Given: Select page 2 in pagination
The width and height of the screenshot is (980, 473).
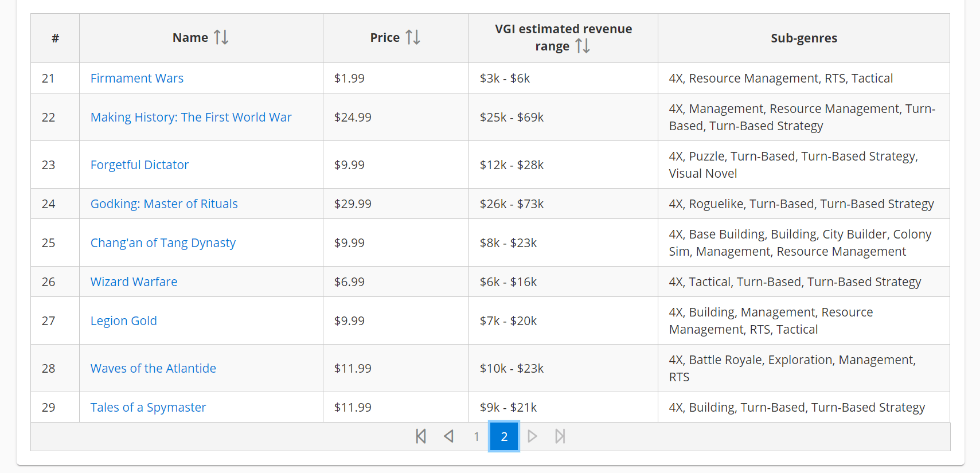Looking at the screenshot, I should [504, 436].
